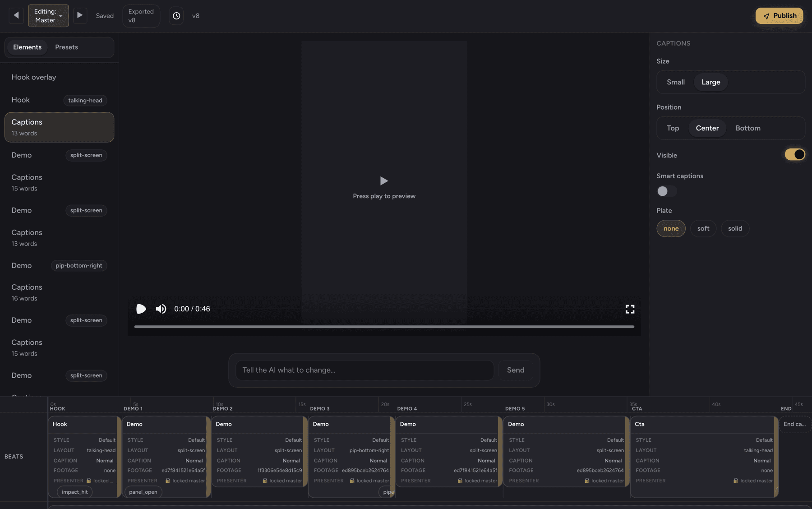Screen dimensions: 812x509
Task: Click lock icon in Demo 5 presenter row
Action: click(x=587, y=481)
